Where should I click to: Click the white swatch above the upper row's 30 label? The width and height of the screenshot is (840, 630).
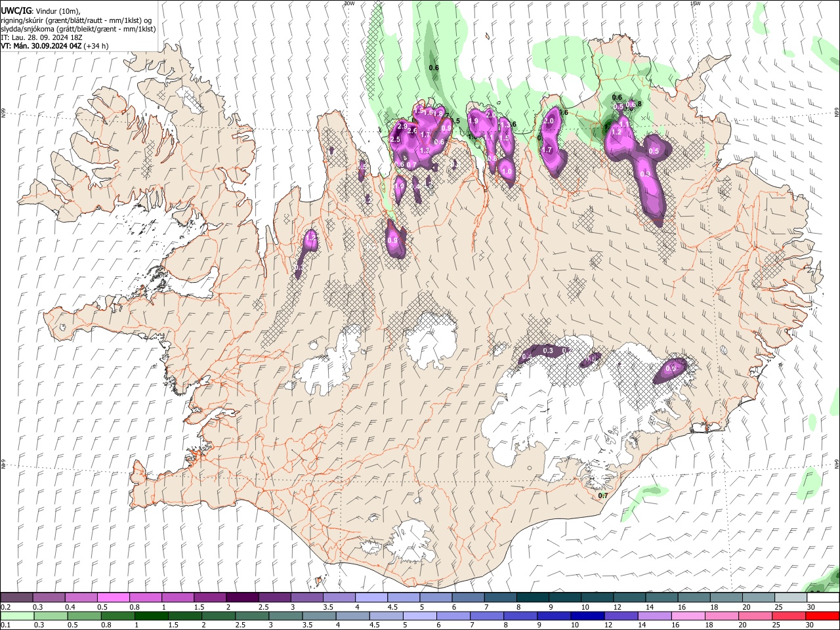tap(823, 597)
